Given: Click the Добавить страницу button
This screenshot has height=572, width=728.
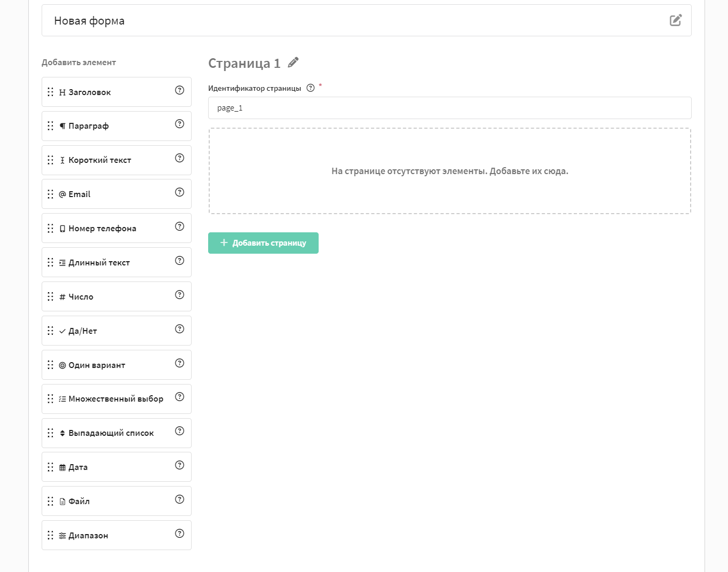Looking at the screenshot, I should 263,243.
